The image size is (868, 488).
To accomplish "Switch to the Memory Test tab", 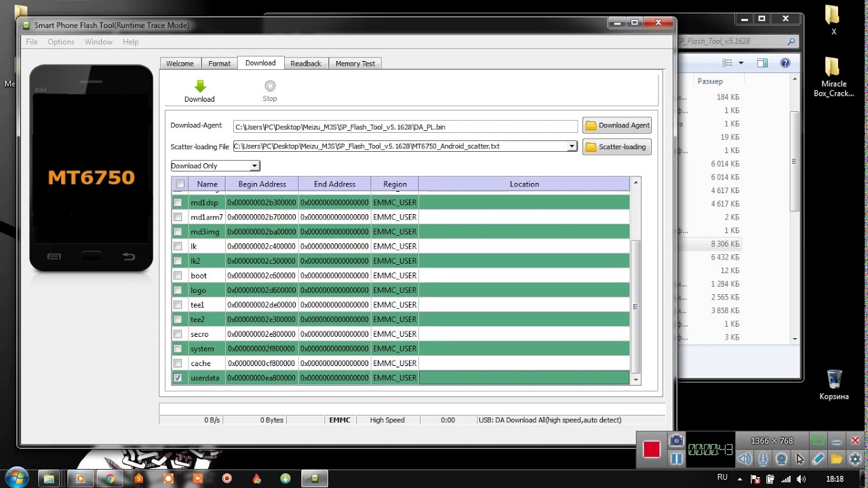I will pos(355,64).
